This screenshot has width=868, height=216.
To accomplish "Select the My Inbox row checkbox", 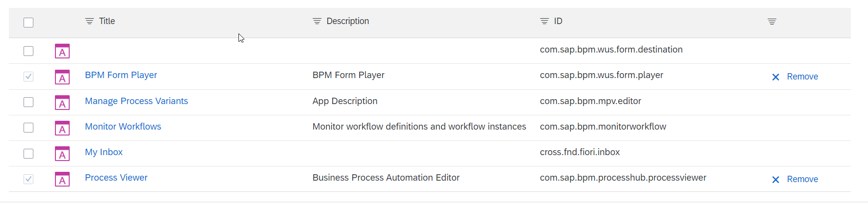I will pyautogui.click(x=28, y=154).
